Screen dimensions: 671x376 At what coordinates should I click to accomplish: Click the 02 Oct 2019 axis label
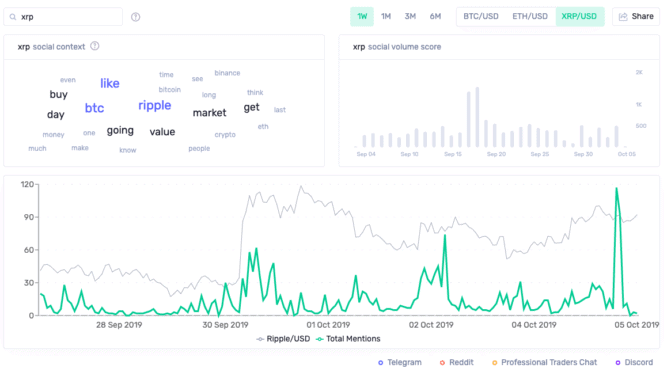pos(431,325)
